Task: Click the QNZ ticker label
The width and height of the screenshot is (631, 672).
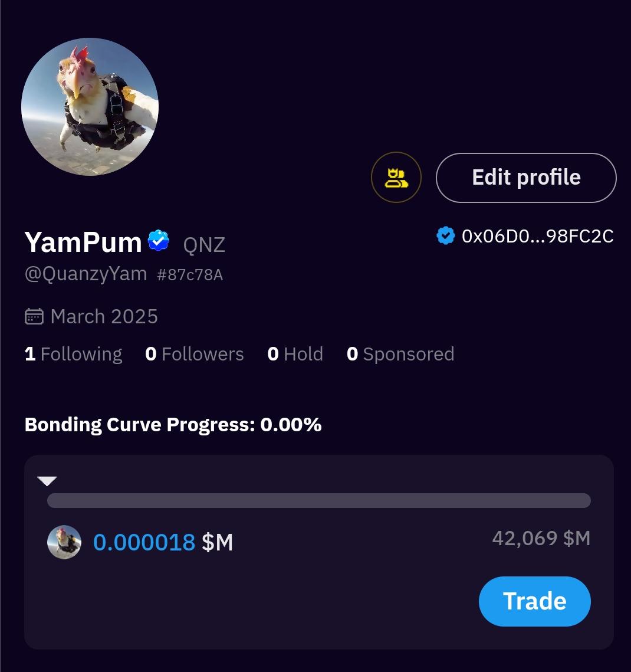Action: pos(204,244)
